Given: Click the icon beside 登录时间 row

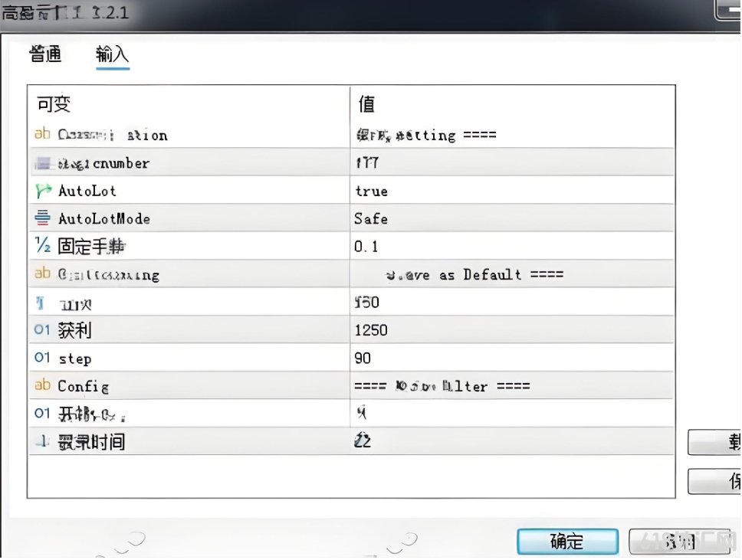Looking at the screenshot, I should click(42, 441).
